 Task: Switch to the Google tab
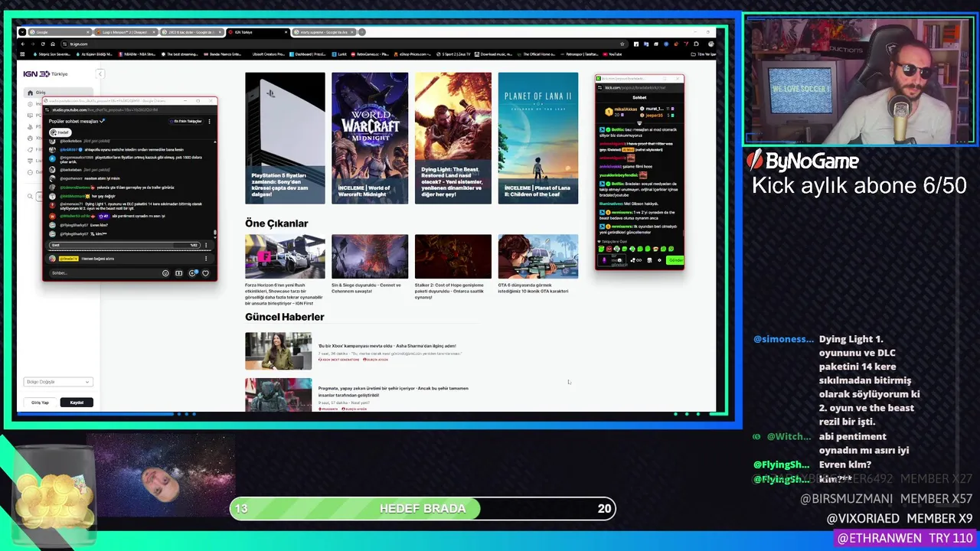pyautogui.click(x=59, y=32)
